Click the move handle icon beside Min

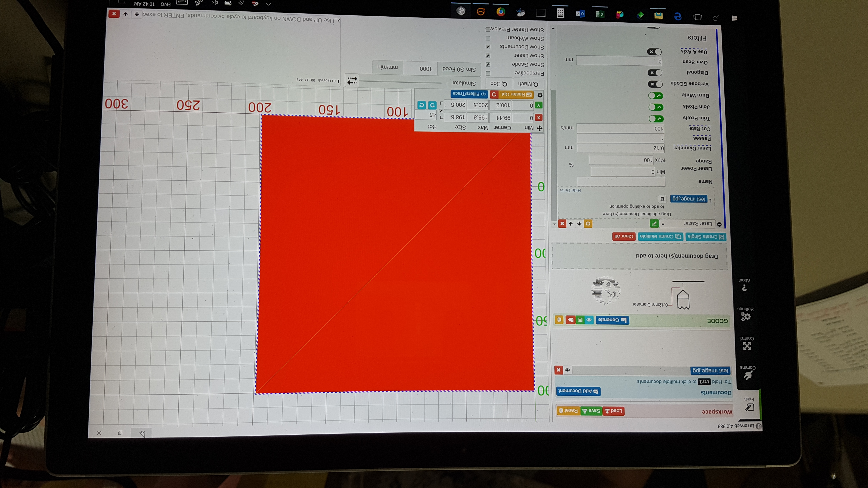click(x=539, y=128)
